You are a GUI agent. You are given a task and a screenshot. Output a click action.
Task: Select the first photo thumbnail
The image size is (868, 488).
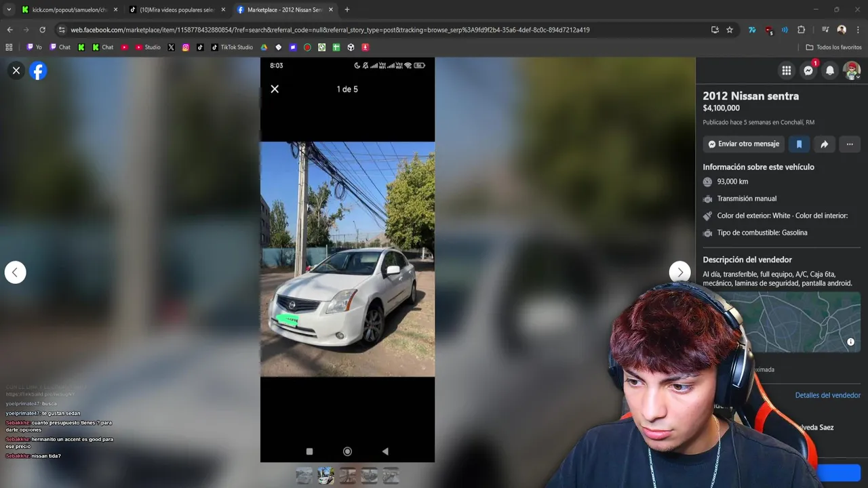coord(304,476)
